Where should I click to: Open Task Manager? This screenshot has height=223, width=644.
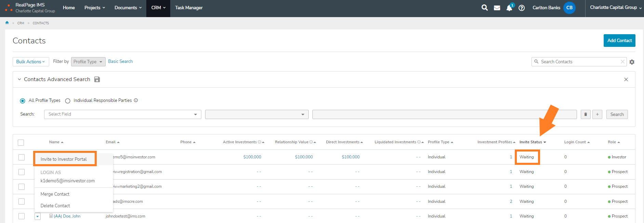(x=189, y=8)
